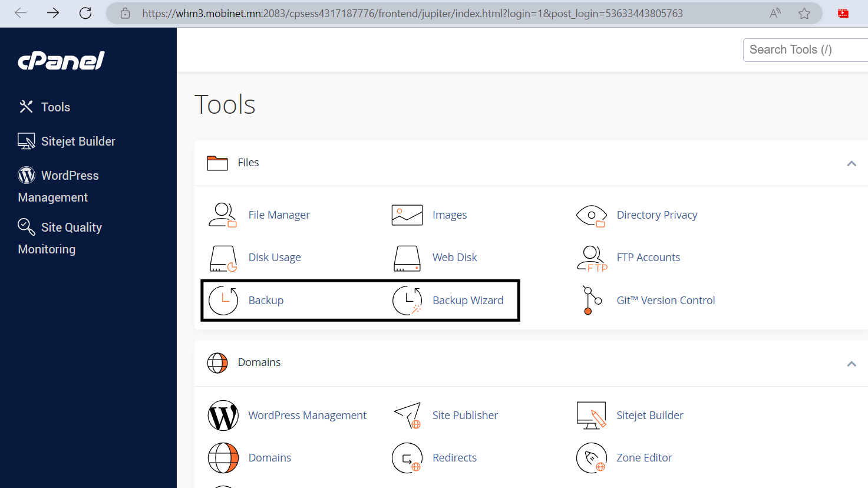
Task: Click the cPanel logo
Action: click(61, 60)
